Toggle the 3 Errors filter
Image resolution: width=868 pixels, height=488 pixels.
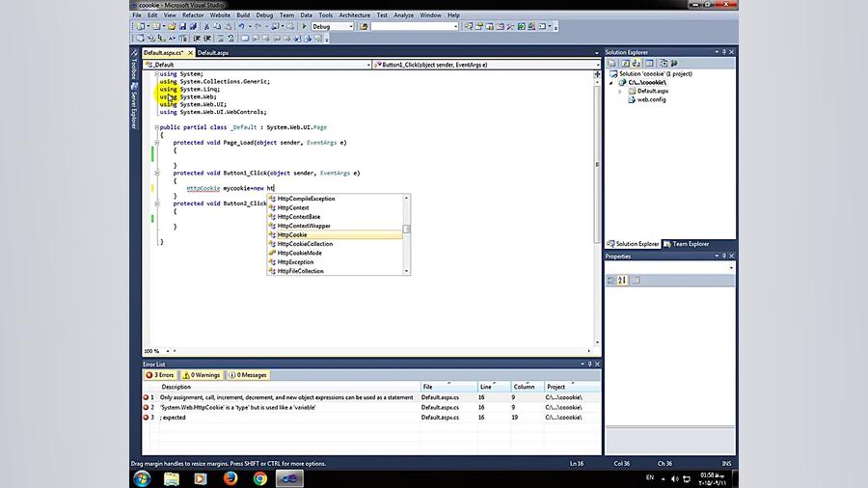click(160, 375)
